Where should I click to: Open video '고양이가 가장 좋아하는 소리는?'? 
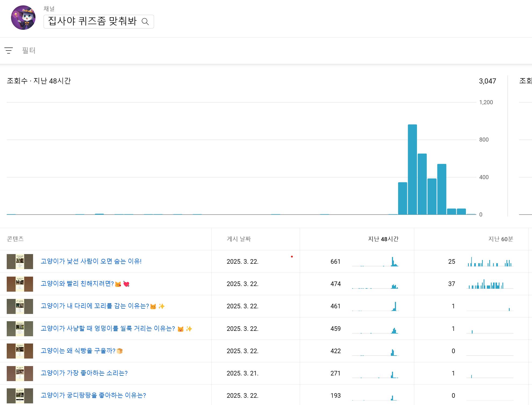click(84, 373)
